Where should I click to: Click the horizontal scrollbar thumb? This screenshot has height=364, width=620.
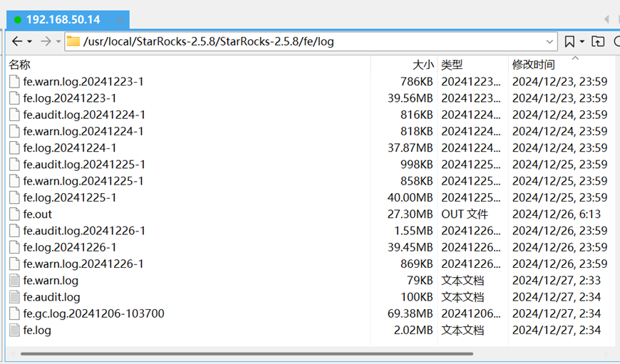[247, 354]
